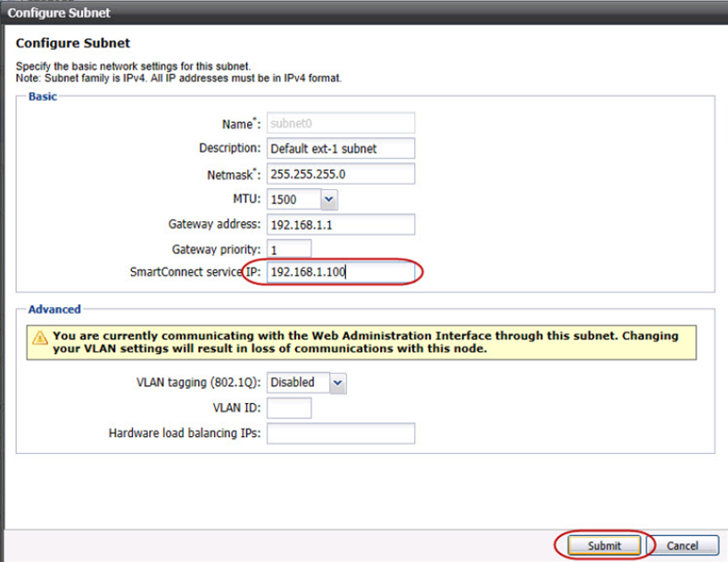
Task: Edit the Gateway address field
Action: (341, 225)
